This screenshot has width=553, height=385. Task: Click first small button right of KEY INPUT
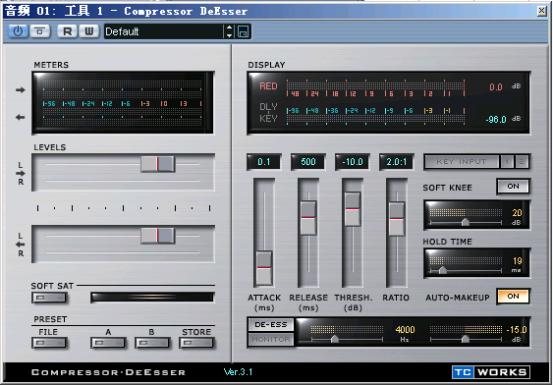pos(507,162)
